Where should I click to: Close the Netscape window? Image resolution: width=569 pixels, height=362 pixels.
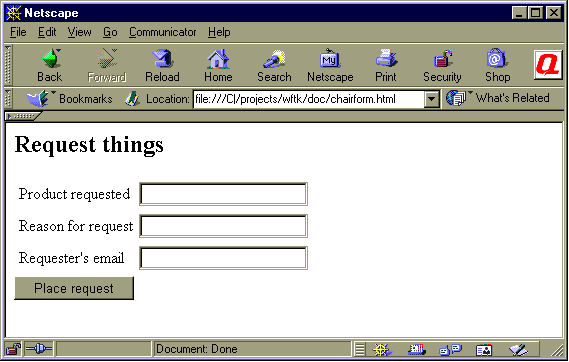[554, 13]
